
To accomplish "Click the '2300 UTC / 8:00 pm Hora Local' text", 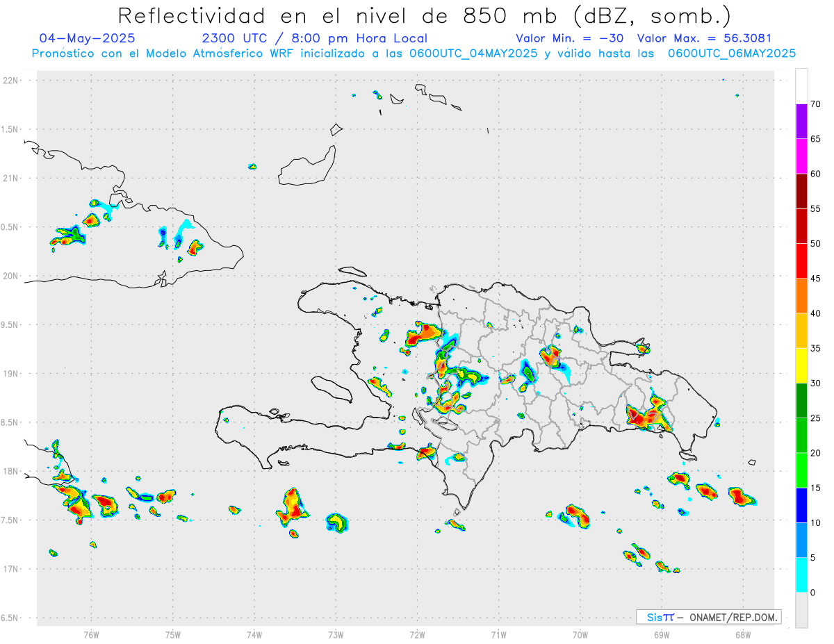I will (315, 38).
